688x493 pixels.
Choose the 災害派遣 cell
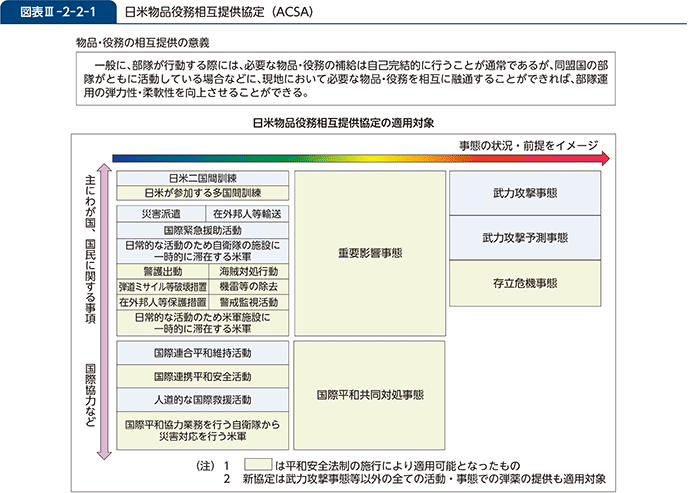tap(160, 214)
